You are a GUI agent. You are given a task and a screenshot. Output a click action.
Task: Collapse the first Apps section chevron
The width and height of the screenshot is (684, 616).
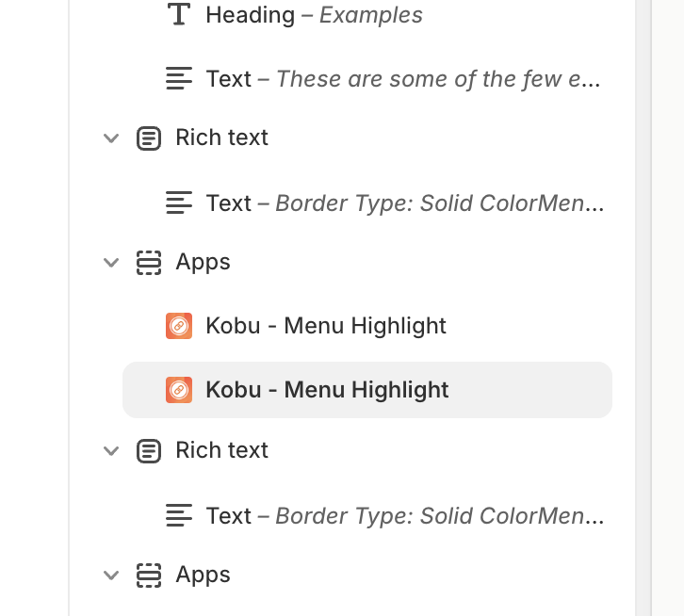point(111,263)
